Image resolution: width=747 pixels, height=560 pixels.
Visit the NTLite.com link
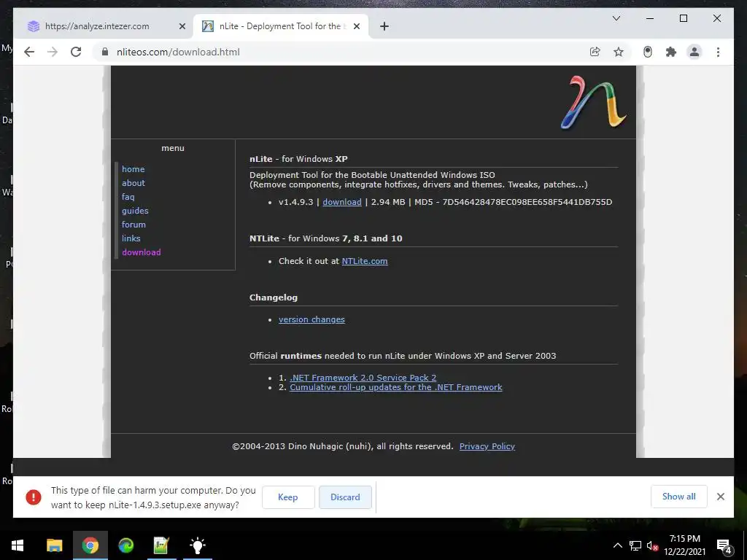pyautogui.click(x=365, y=261)
